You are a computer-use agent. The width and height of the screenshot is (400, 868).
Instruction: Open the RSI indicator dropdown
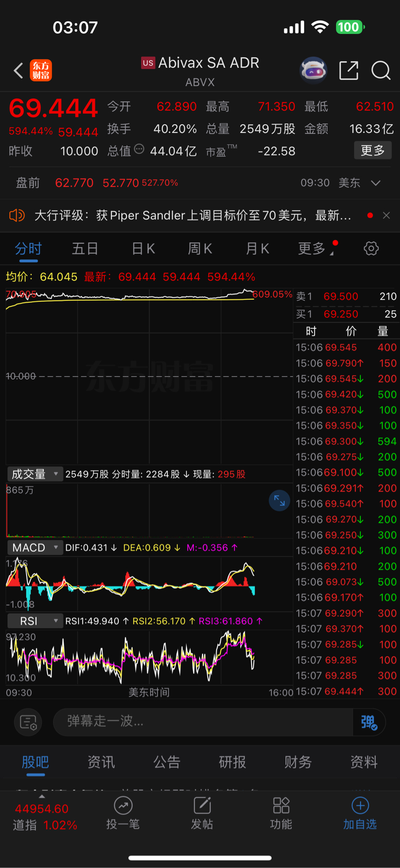pyautogui.click(x=35, y=621)
